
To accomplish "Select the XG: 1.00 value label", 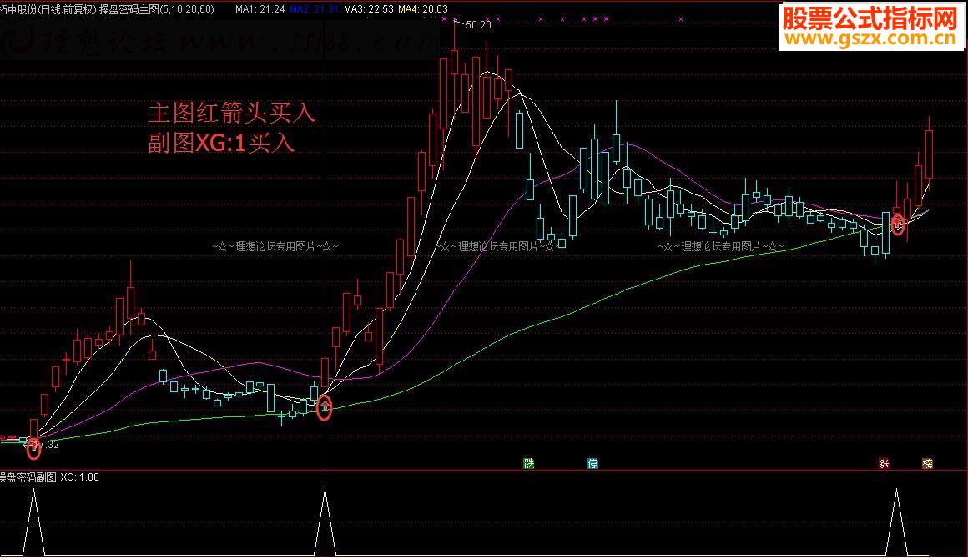I will click(79, 477).
